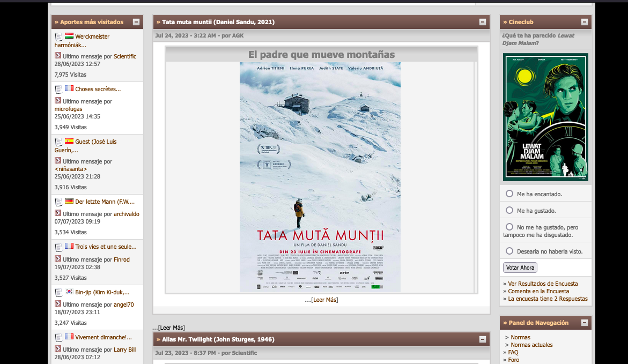This screenshot has height=364, width=628.
Task: Collapse the 'Panel de Navegación' block
Action: [x=585, y=323]
